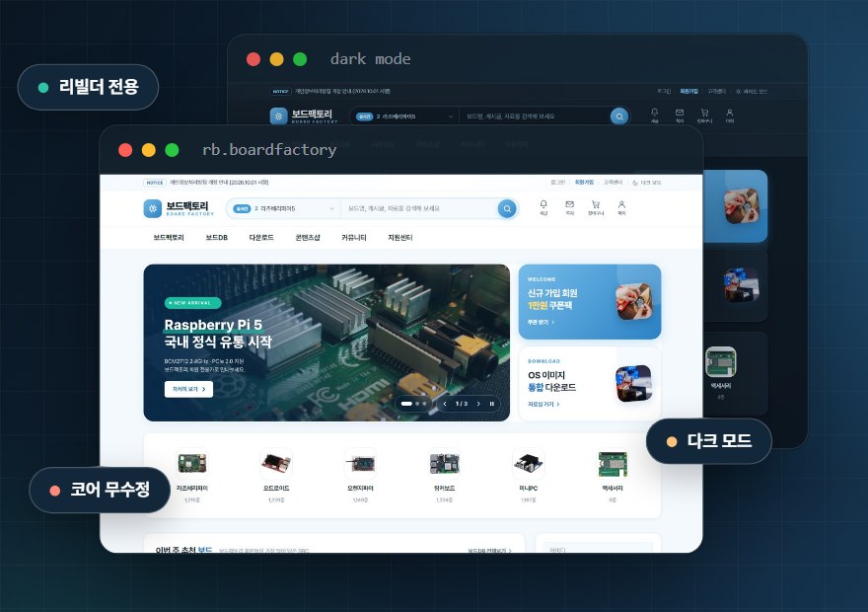Viewport: 868px width, 612px height.
Task: Open the OS 이미지 통합 다운로드 card
Action: point(590,384)
